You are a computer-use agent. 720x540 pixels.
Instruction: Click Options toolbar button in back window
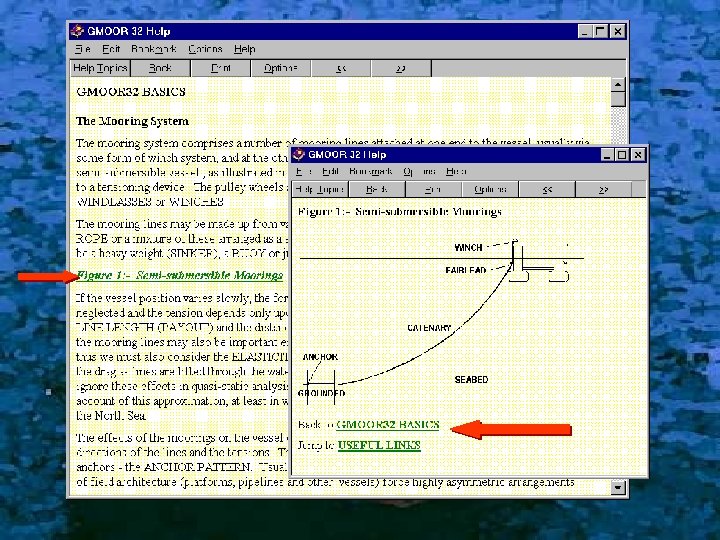click(x=281, y=68)
